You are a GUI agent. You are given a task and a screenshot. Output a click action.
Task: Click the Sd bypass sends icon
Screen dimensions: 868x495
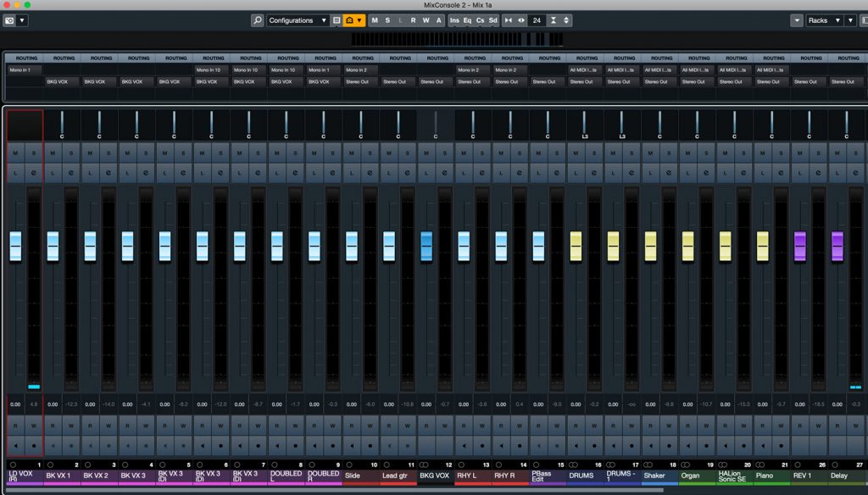492,19
